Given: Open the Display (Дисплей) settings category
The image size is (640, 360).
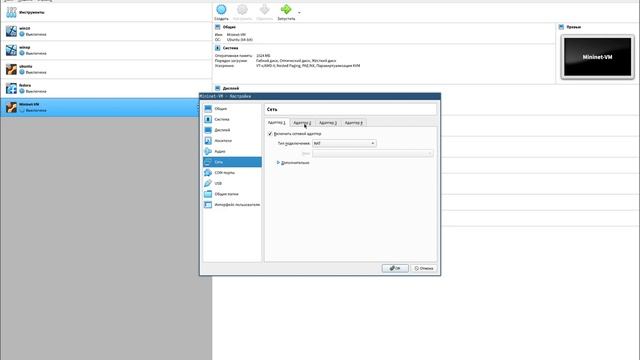Looking at the screenshot, I should pos(232,130).
